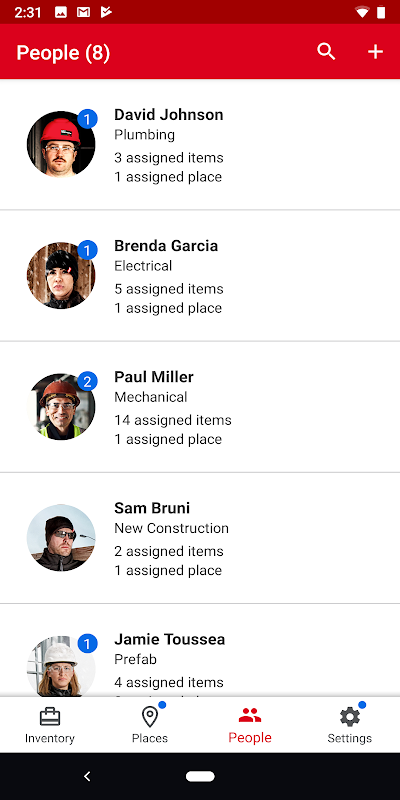The height and width of the screenshot is (800, 400).
Task: Select the People tab
Action: click(249, 724)
